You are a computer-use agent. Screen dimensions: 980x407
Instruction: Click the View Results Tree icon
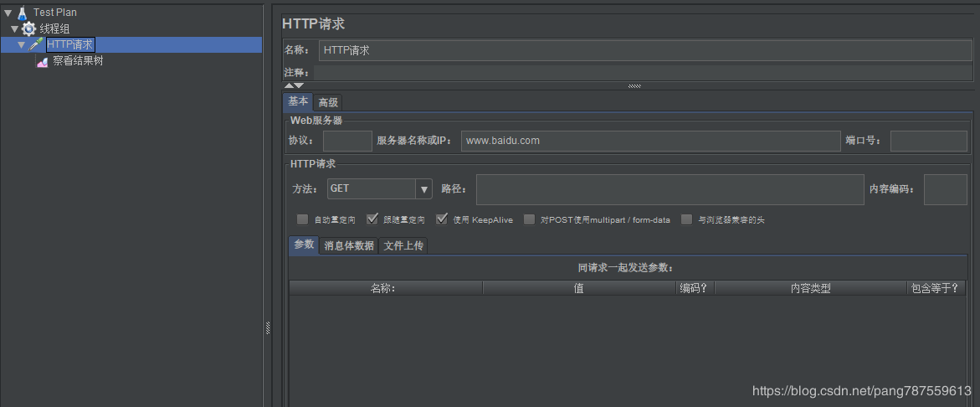click(x=43, y=61)
